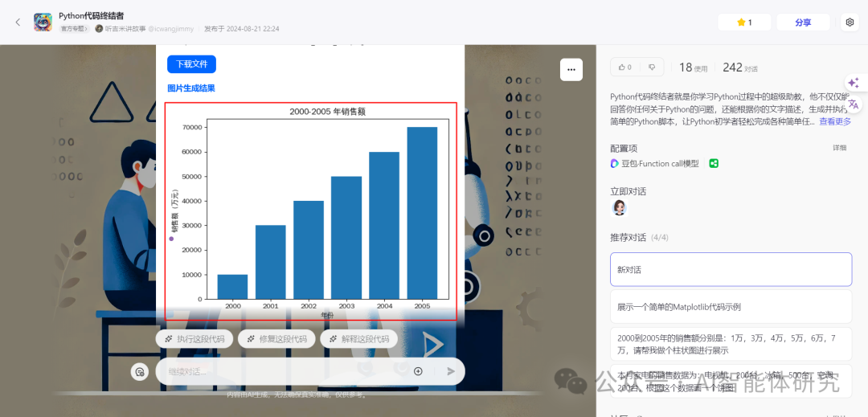
Task: Click the 18 使用 usage count
Action: pyautogui.click(x=693, y=67)
